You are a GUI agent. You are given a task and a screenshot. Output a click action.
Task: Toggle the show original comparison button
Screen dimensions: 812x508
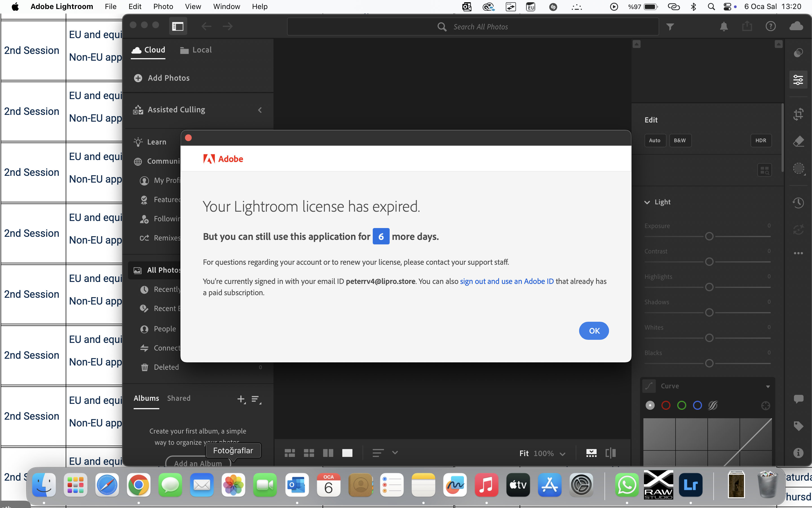611,453
